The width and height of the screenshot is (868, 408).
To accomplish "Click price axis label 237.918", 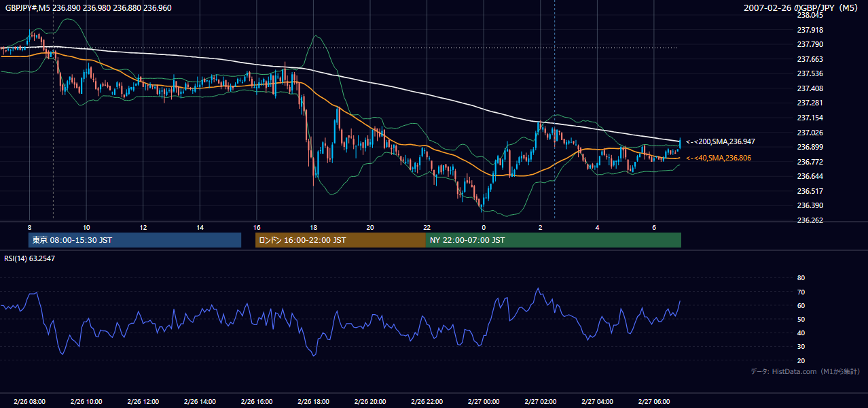I will coord(810,30).
